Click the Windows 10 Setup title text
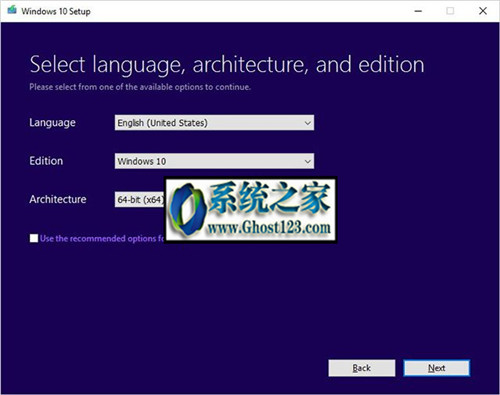Image resolution: width=500 pixels, height=395 pixels. coord(56,11)
